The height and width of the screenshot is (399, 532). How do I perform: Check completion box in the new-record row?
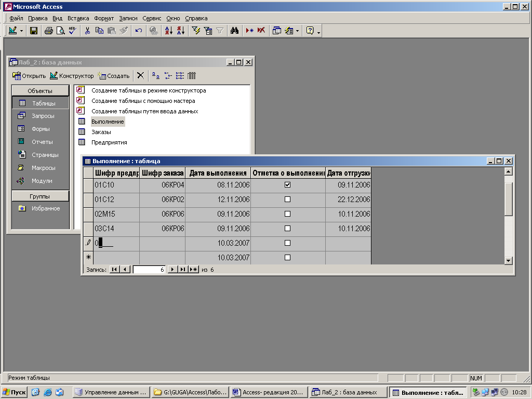[x=287, y=258]
